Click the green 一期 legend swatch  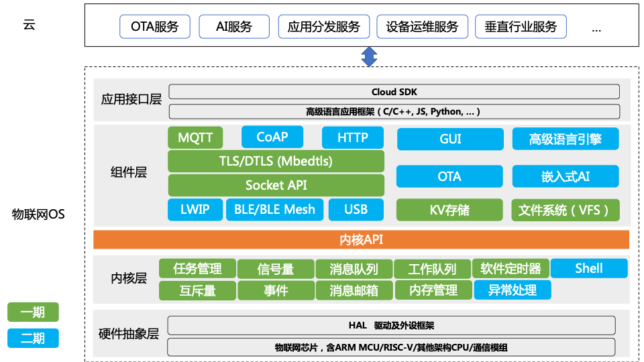(33, 312)
